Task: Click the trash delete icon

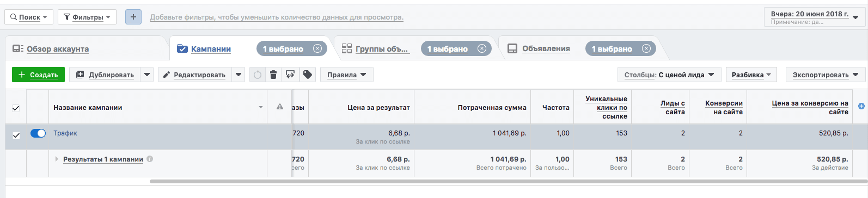Action: [x=273, y=75]
